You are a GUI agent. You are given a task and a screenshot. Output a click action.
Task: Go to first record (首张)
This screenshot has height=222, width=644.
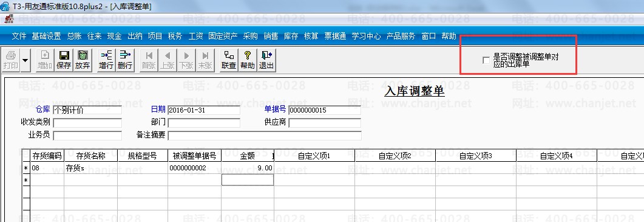click(x=149, y=60)
